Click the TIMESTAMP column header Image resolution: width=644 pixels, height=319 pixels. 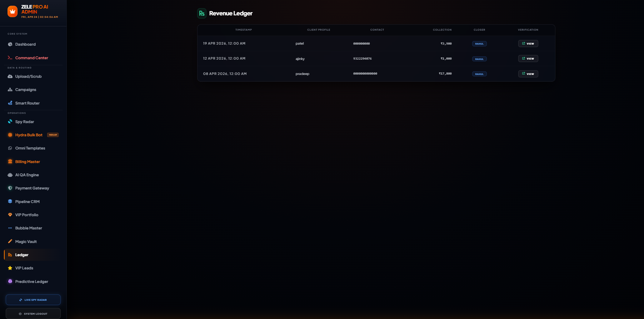244,30
